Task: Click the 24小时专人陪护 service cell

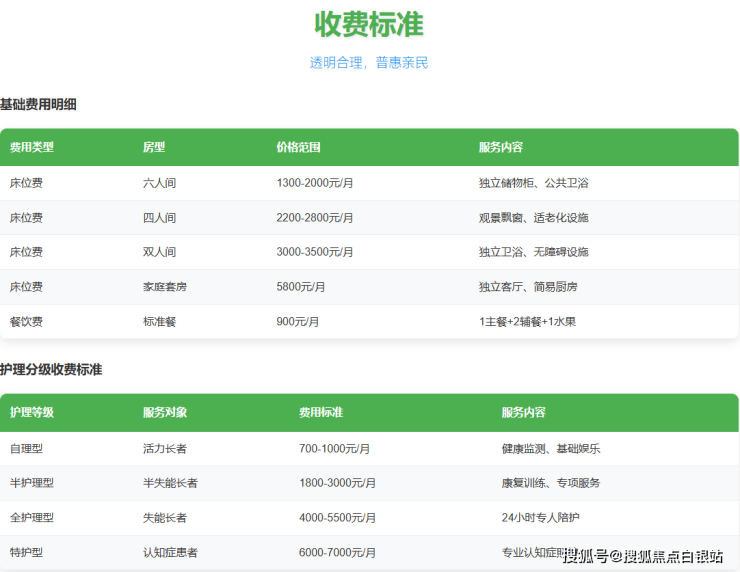Action: pos(540,518)
